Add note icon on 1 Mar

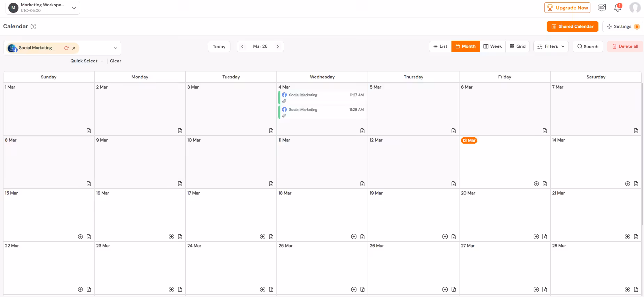pos(89,131)
